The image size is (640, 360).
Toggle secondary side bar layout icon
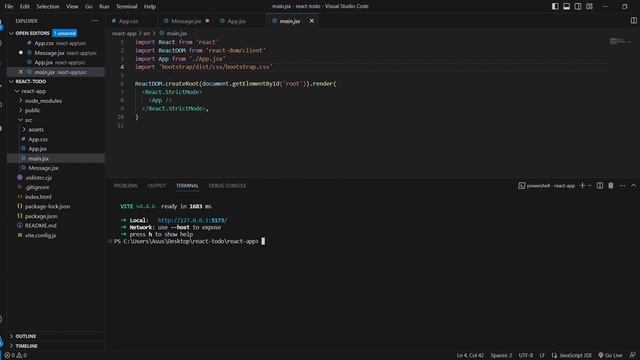click(578, 7)
